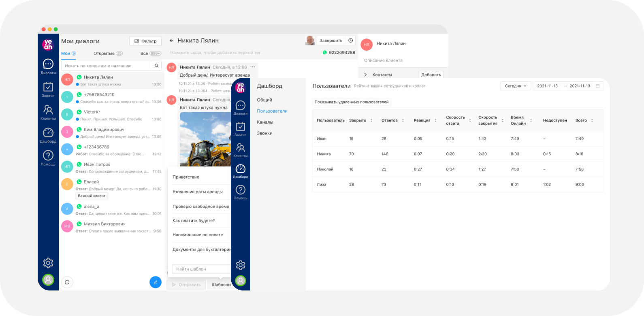644x316 pixels.
Task: Open the Ким Владимирович dialog
Action: pyautogui.click(x=111, y=133)
